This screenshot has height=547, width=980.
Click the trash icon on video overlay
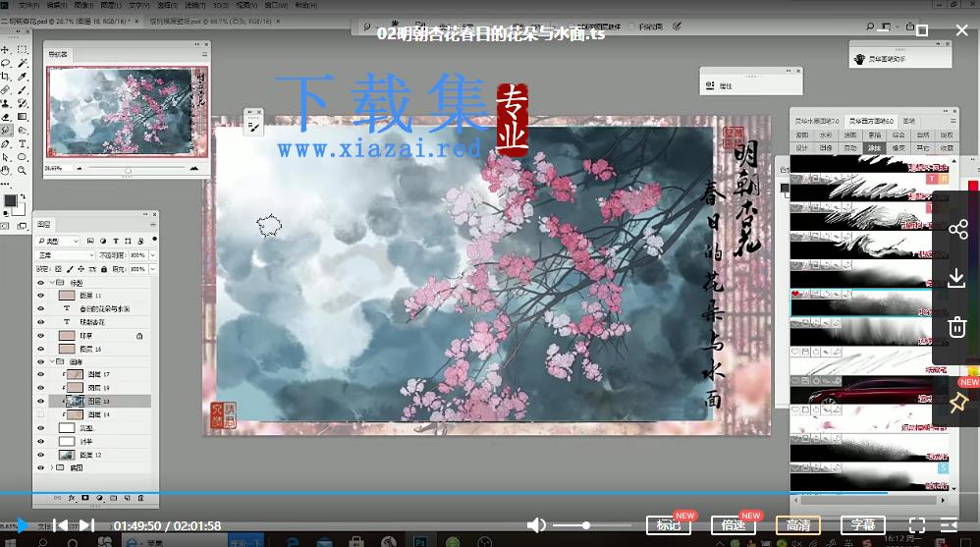coord(956,327)
